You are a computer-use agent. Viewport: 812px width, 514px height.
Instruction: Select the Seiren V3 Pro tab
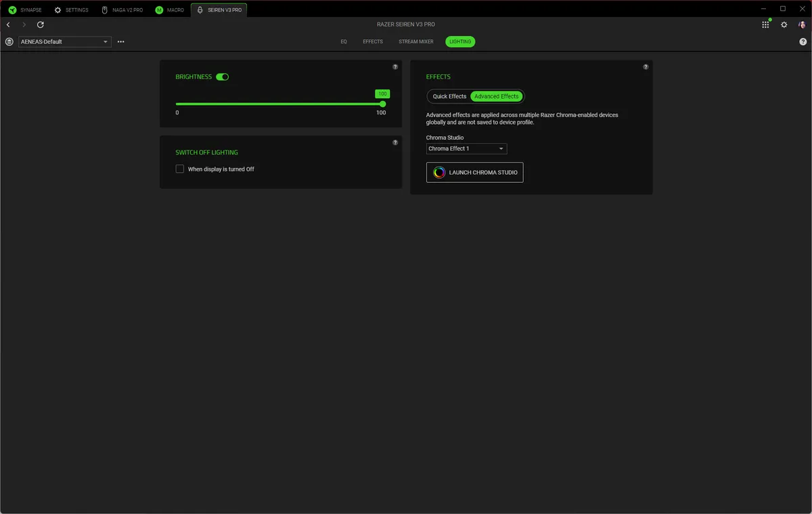[219, 10]
